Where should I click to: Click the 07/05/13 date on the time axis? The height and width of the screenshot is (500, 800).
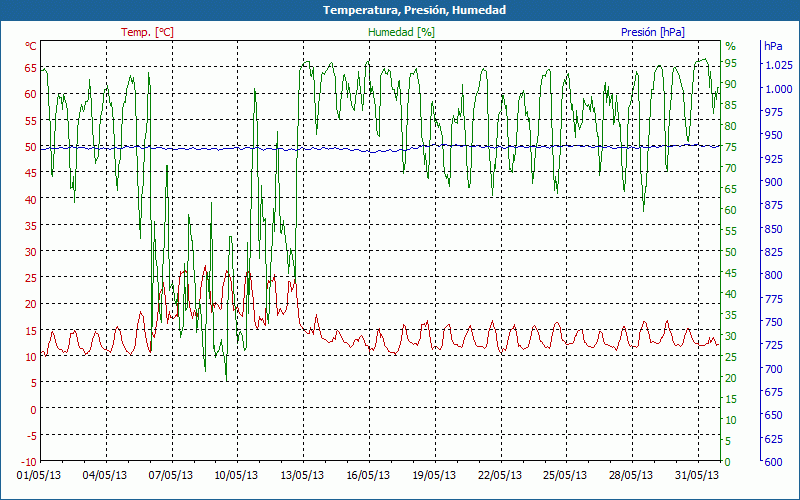[x=170, y=475]
